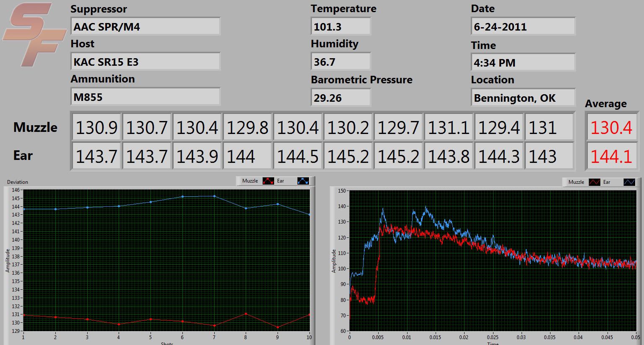Image resolution: width=644 pixels, height=345 pixels.
Task: Select Muzzle reading 130.2
Action: click(348, 127)
